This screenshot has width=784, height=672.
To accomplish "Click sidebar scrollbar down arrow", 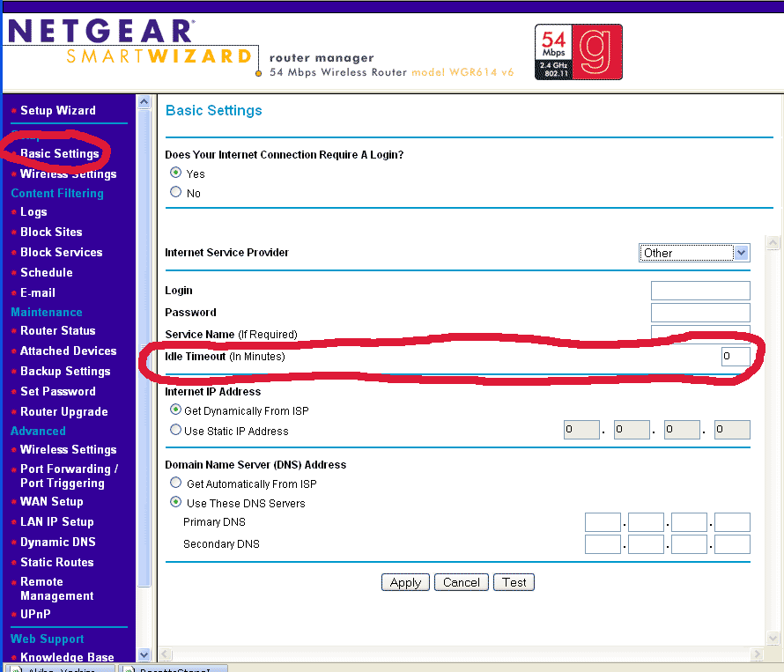I will (144, 654).
